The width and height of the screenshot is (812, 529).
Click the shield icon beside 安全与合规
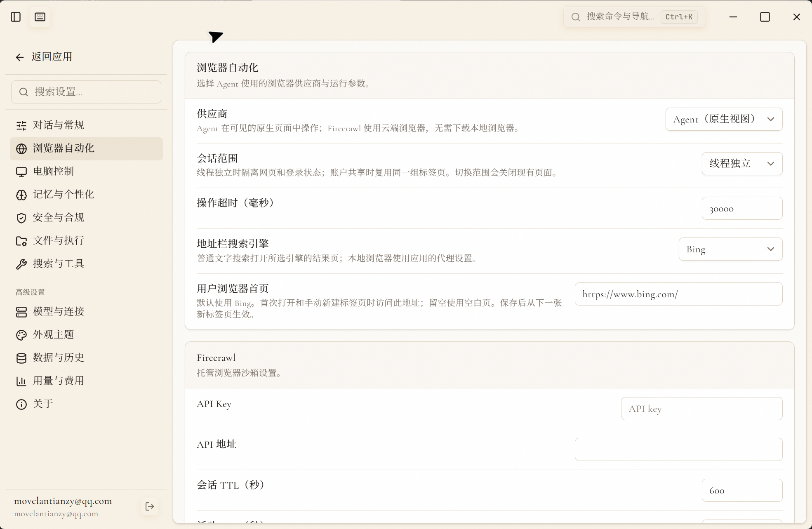pos(21,218)
